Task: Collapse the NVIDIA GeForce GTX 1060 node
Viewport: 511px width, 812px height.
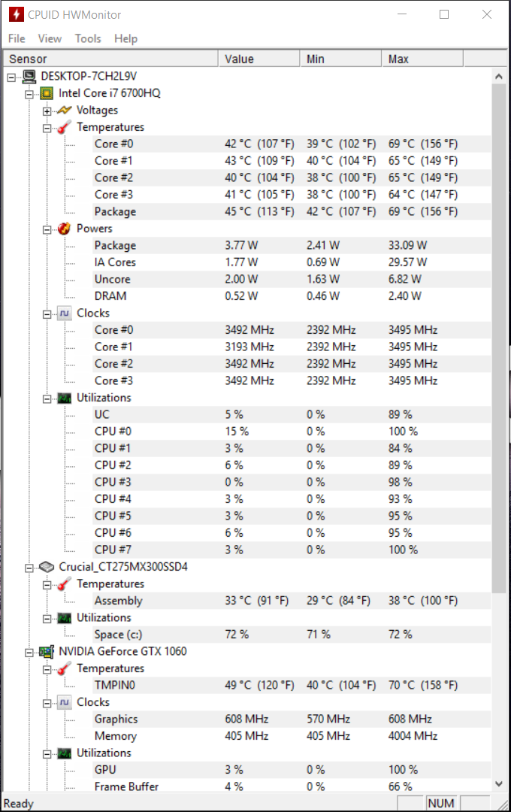Action: click(29, 653)
